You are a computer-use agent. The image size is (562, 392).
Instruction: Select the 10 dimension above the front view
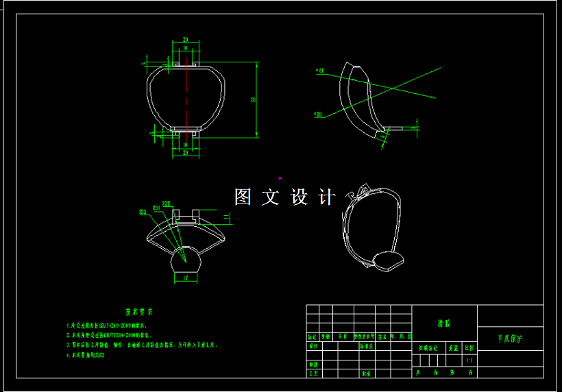click(x=185, y=48)
